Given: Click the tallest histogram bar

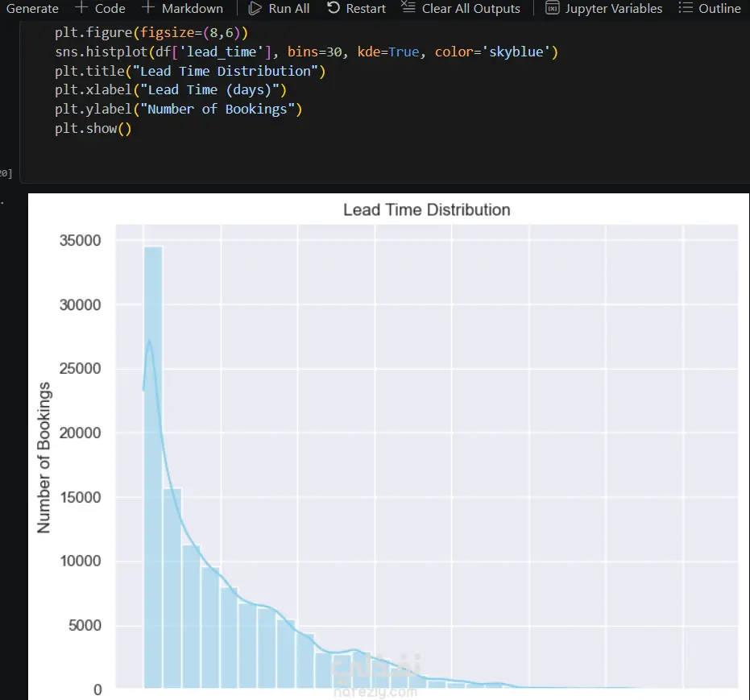Looking at the screenshot, I should coord(153,467).
